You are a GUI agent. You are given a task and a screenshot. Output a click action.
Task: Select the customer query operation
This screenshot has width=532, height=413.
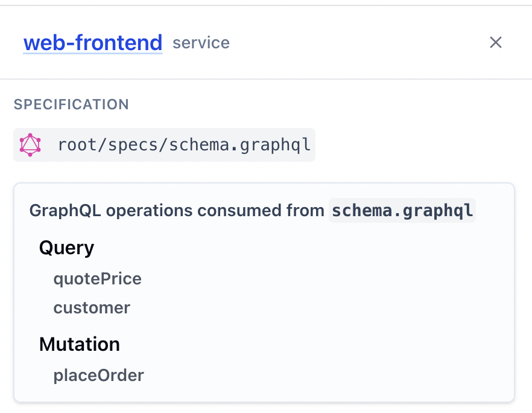92,308
